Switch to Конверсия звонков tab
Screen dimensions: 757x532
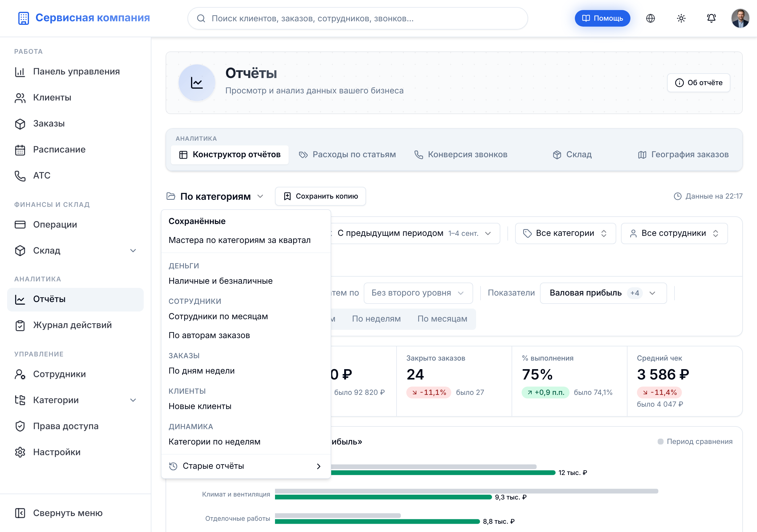click(461, 155)
